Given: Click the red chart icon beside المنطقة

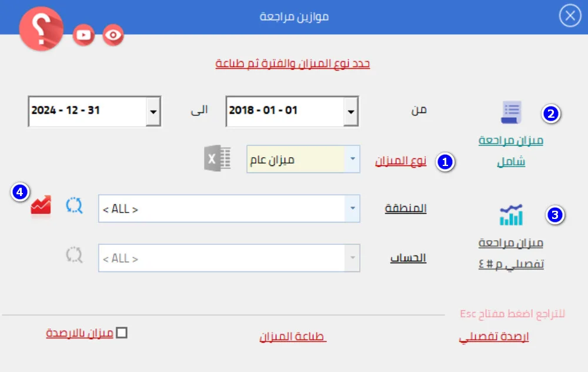Looking at the screenshot, I should (41, 205).
